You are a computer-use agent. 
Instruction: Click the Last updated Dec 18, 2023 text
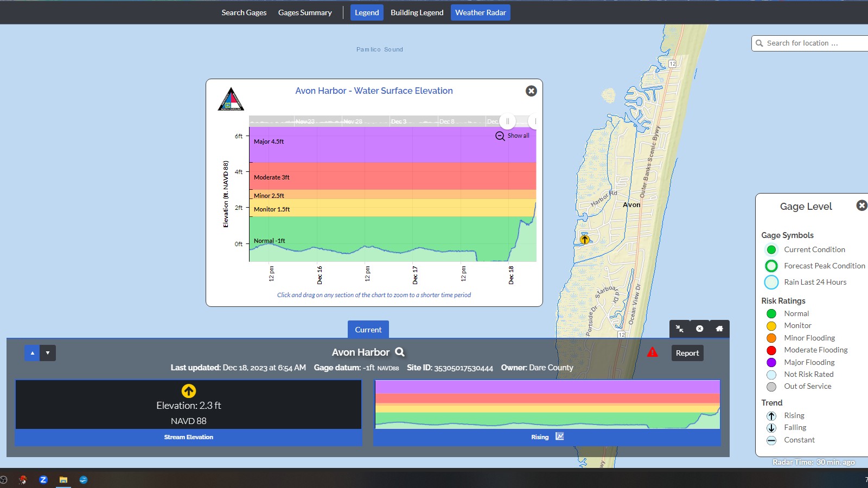238,368
